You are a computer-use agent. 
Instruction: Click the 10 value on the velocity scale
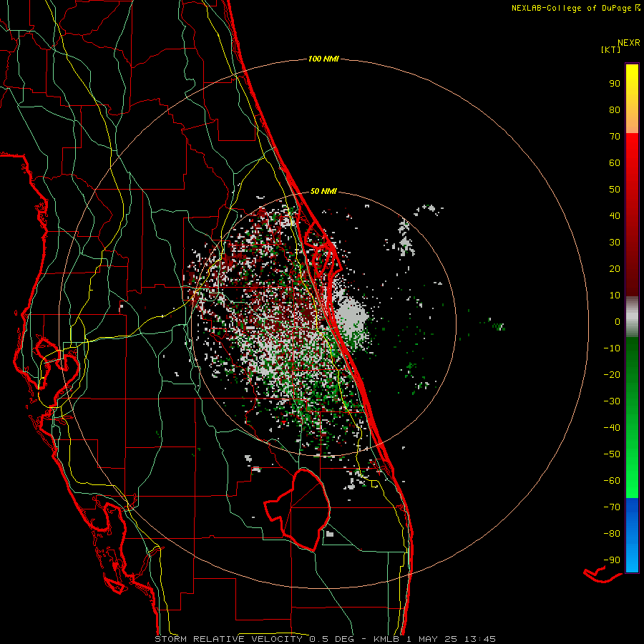coord(615,296)
